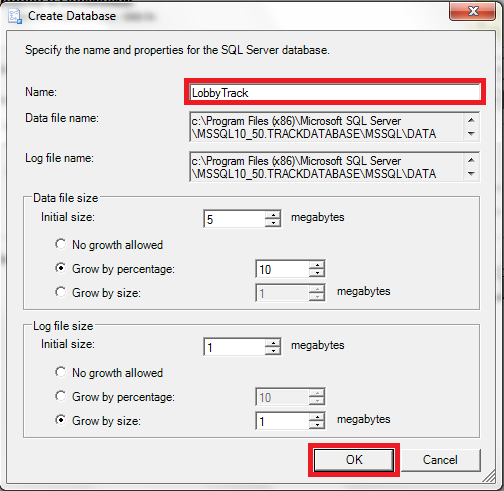Decrease Data file grow by percentage value
504x491 pixels.
tap(317, 273)
